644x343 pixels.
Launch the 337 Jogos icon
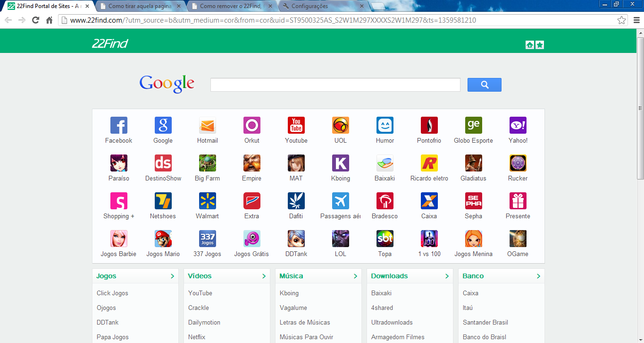point(208,239)
